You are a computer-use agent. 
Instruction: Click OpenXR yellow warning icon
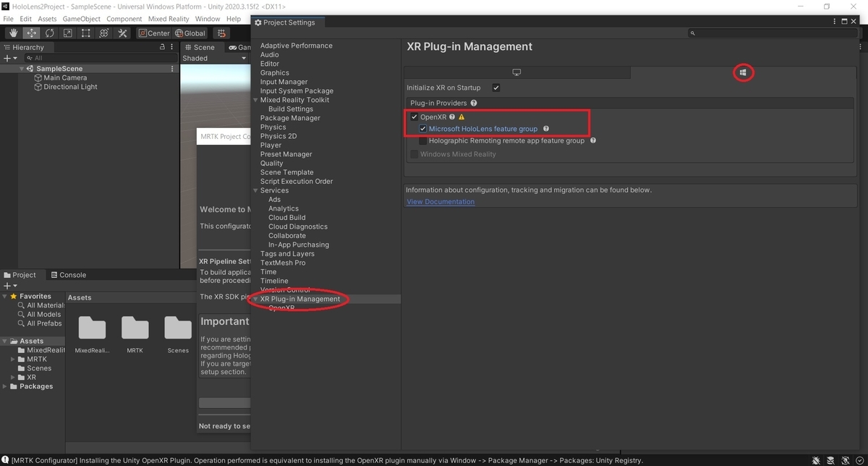(x=461, y=116)
